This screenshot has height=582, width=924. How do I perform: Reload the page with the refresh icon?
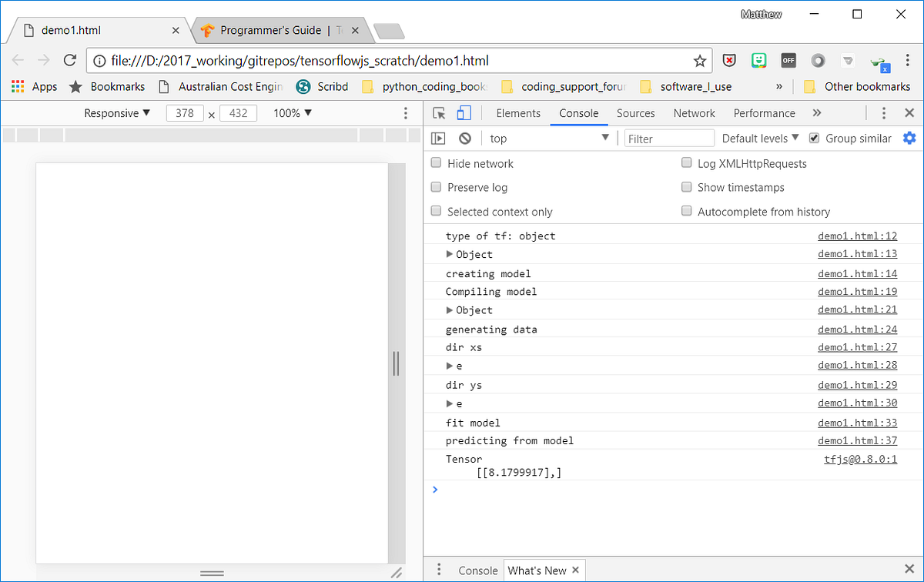tap(69, 60)
